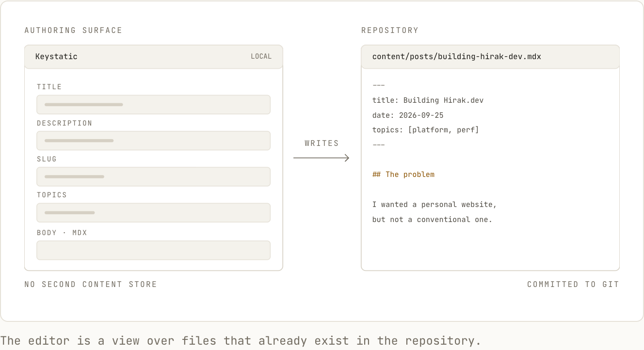644x350 pixels.
Task: Click the Description input field
Action: (153, 141)
